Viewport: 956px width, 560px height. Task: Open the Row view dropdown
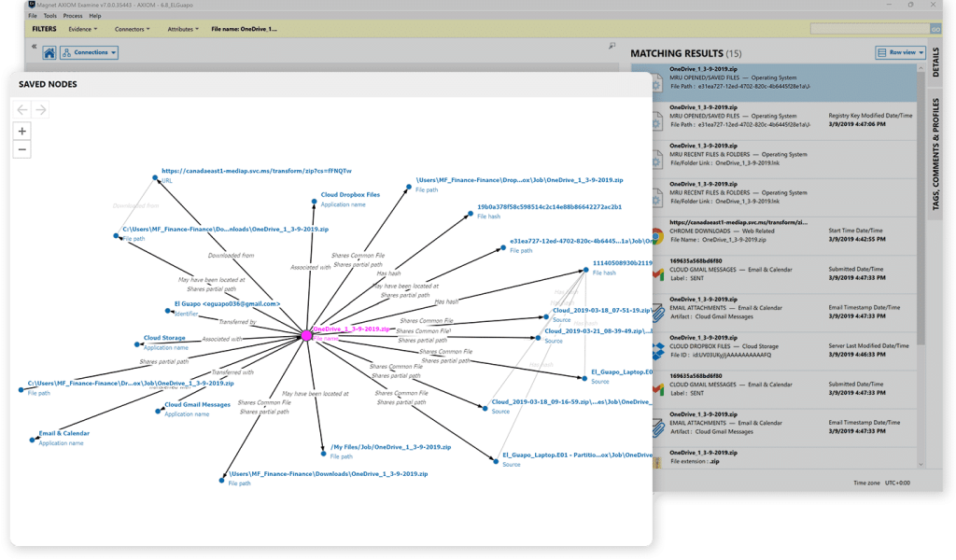[900, 53]
